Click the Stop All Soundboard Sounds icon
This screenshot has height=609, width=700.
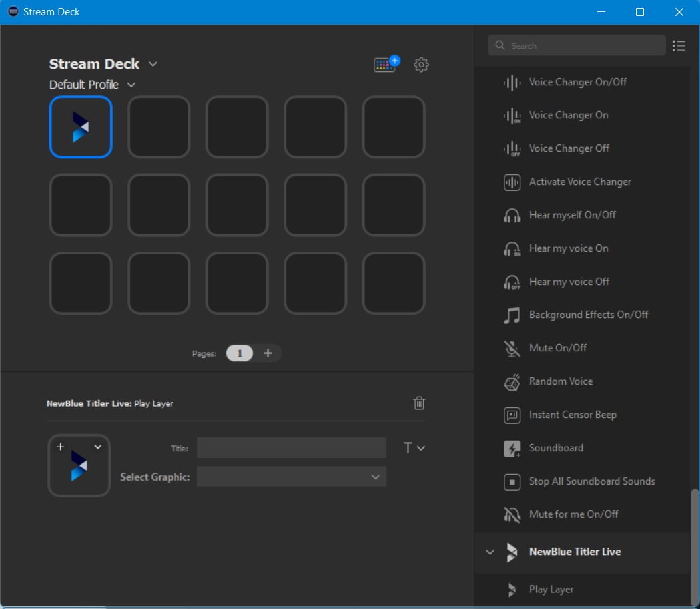(512, 482)
